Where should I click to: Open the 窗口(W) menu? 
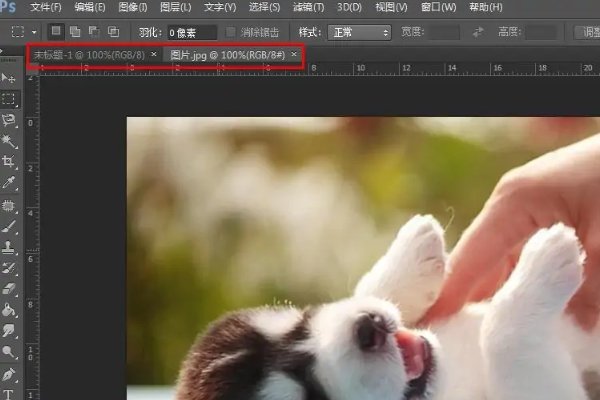pos(439,7)
